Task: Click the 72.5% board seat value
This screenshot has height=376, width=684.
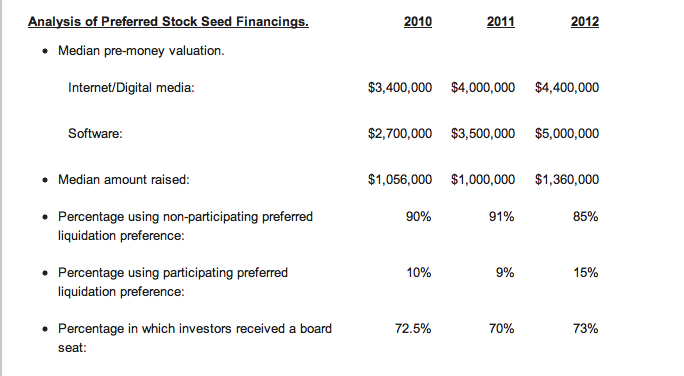Action: 413,328
